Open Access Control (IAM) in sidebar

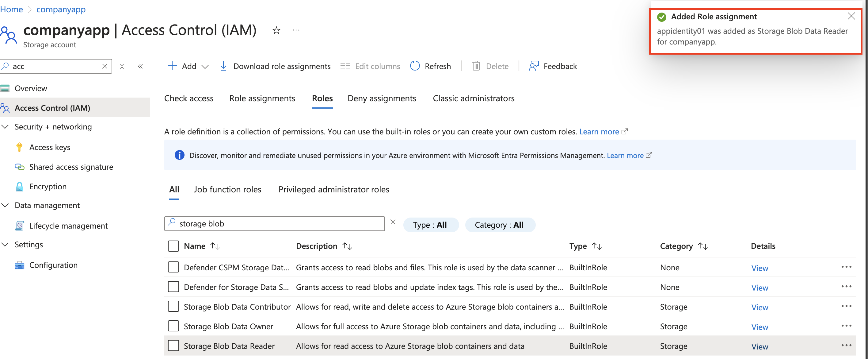pos(75,108)
